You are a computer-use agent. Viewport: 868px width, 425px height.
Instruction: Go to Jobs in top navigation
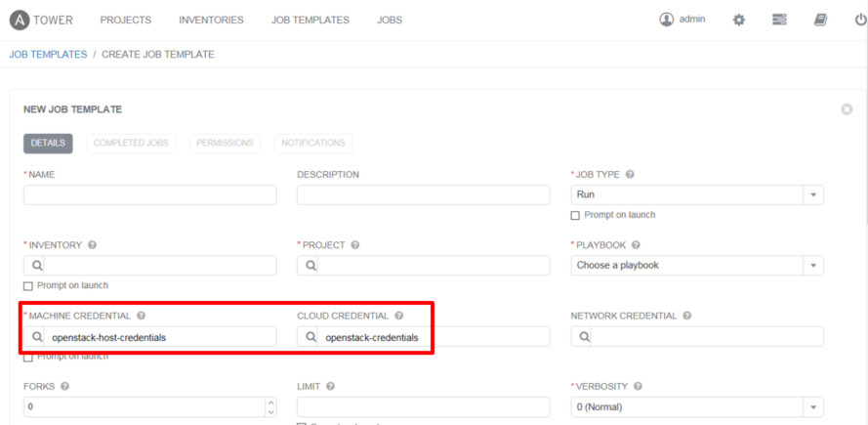click(390, 20)
